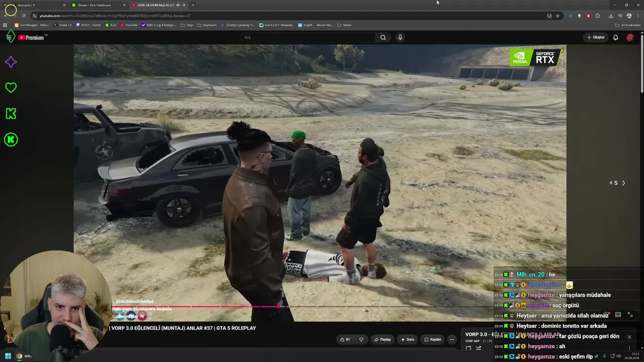Mute the YouTube tab via speaker icon
The height and width of the screenshot is (362, 644).
[178, 5]
